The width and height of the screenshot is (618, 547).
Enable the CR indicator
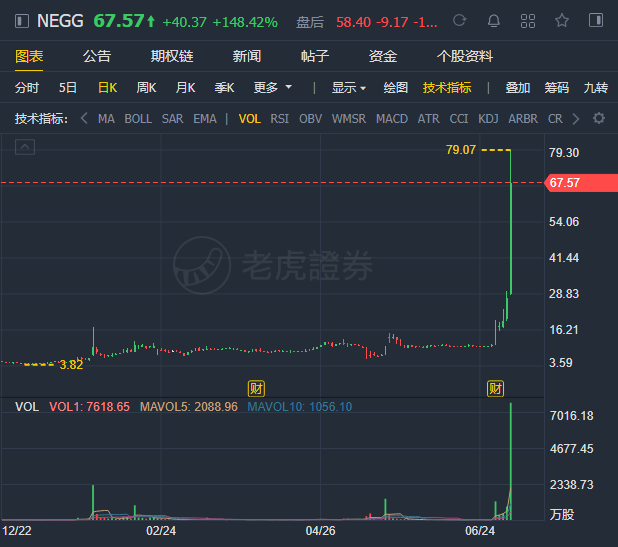click(555, 119)
